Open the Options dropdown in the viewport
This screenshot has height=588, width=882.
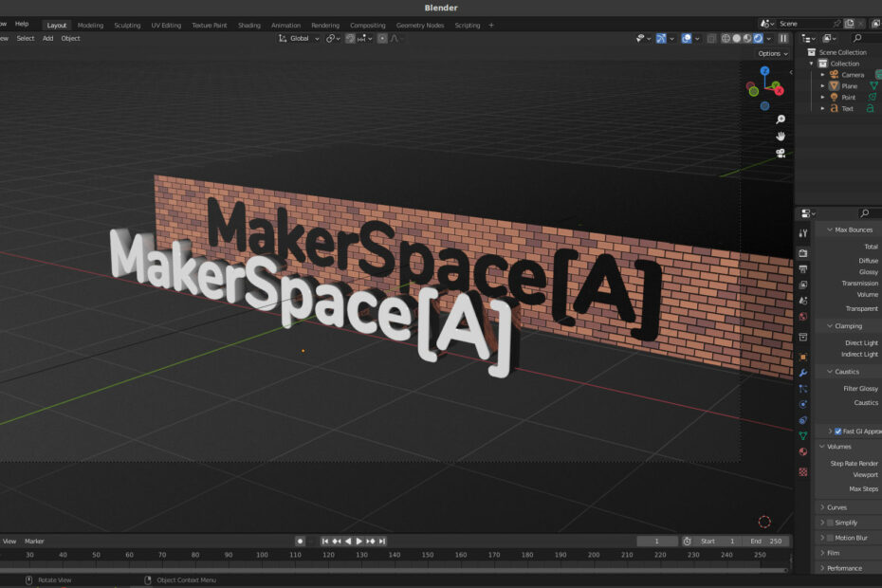coord(773,53)
